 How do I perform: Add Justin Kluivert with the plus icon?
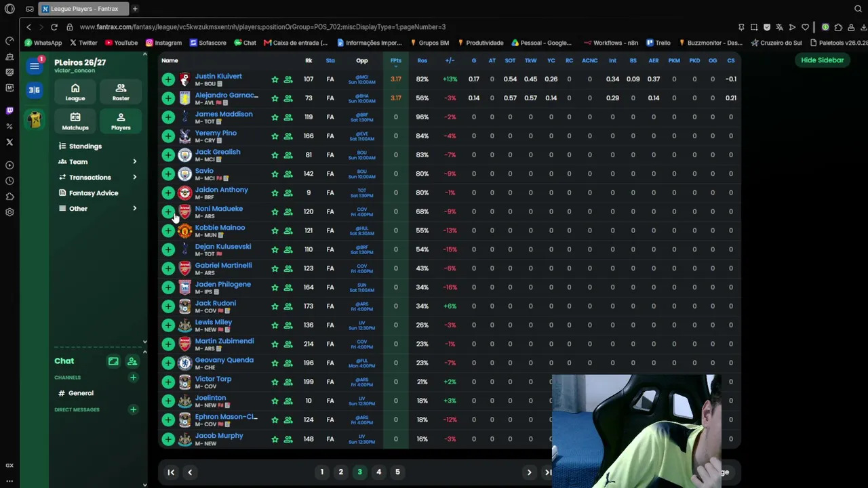[167, 79]
